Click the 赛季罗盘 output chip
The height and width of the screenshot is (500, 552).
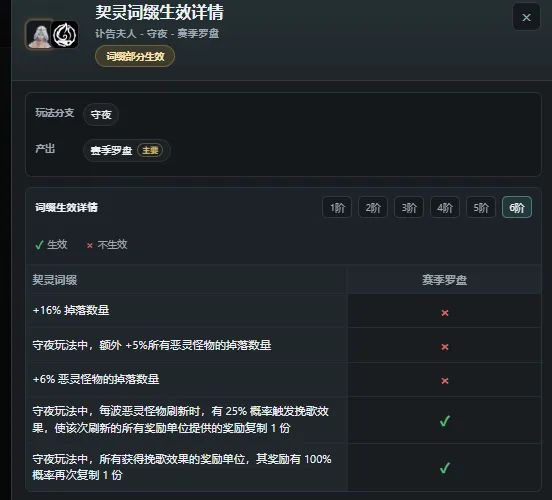click(127, 151)
